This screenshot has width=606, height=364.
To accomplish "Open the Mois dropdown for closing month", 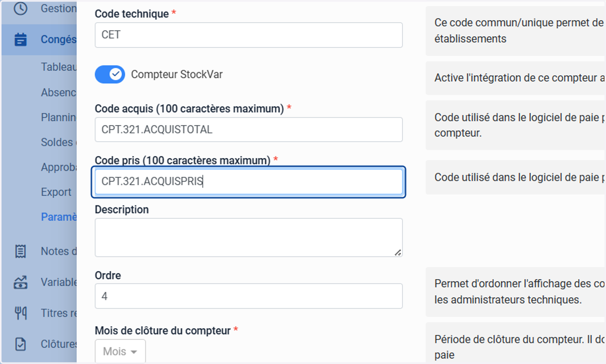I will pyautogui.click(x=120, y=351).
